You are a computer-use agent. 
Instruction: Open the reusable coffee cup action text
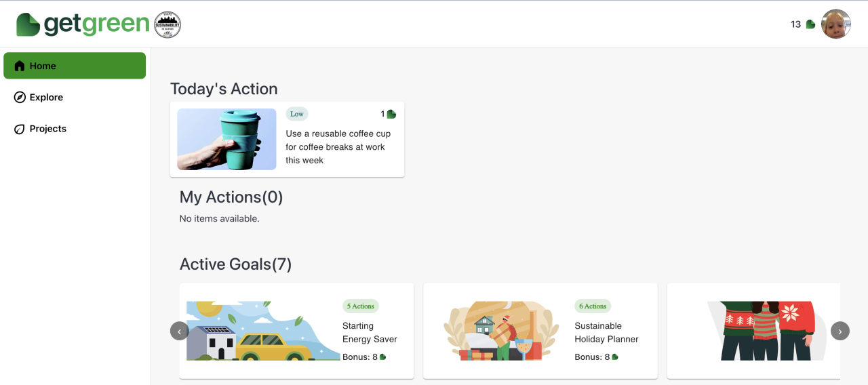(338, 147)
